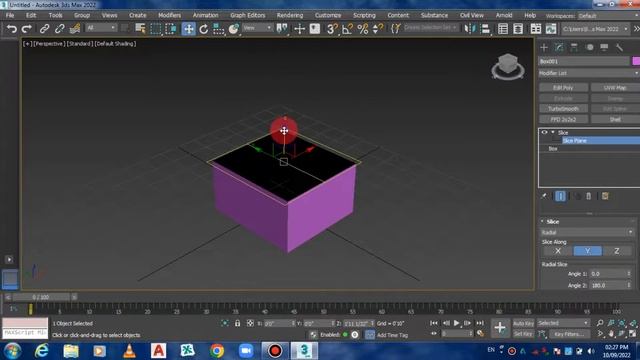Select the Box entry in modifier stack
The width and height of the screenshot is (640, 360).
click(x=553, y=149)
